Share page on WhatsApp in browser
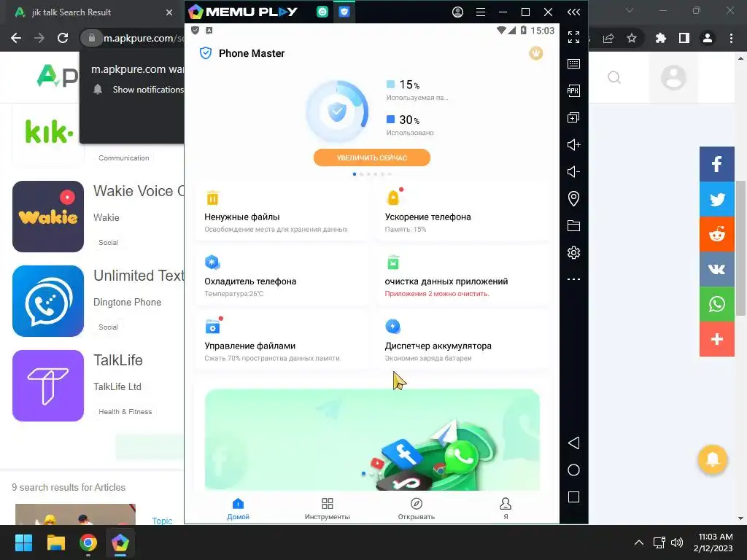Viewport: 747px width, 560px height. coord(716,304)
